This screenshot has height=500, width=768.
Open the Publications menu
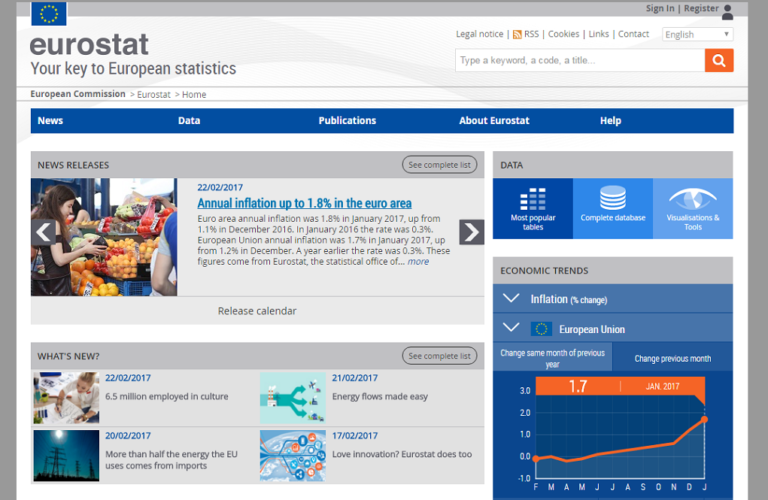pos(347,120)
